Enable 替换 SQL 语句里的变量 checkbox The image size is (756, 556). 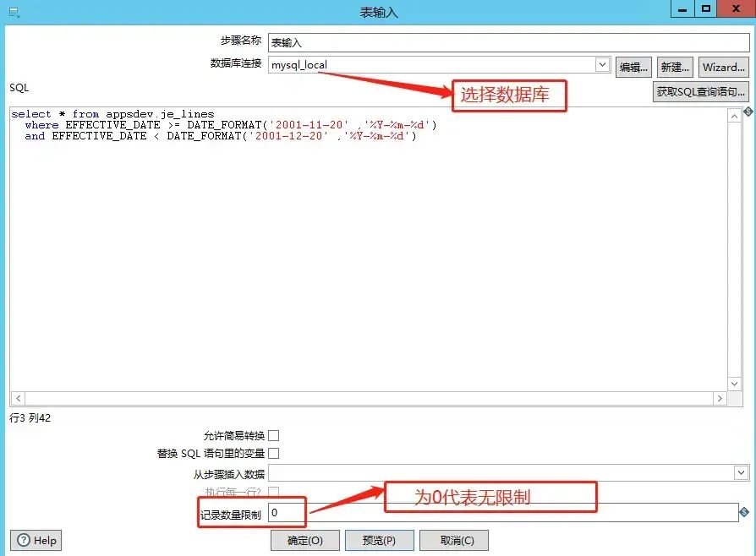click(x=273, y=454)
